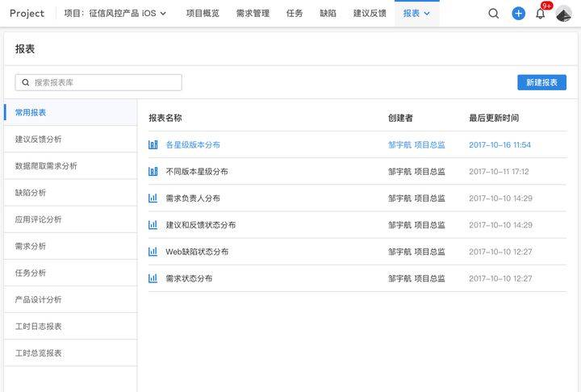Click chart icon beside 各星级版本分布

click(x=153, y=145)
